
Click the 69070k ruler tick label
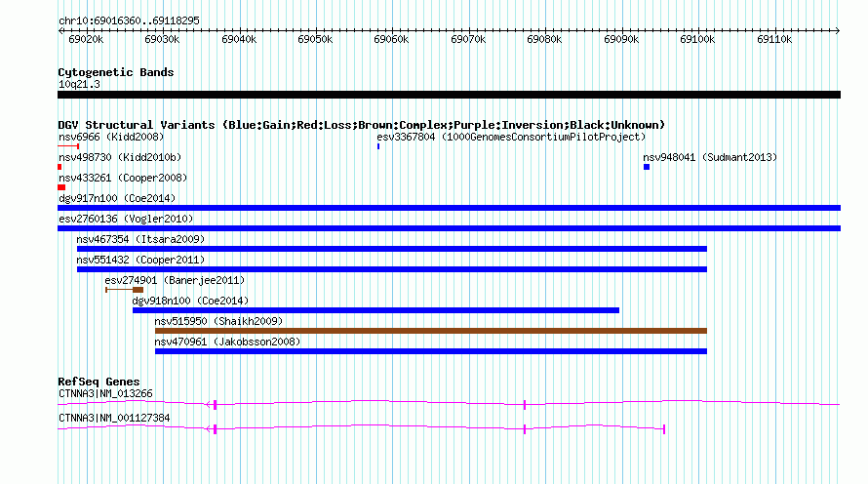[x=468, y=39]
